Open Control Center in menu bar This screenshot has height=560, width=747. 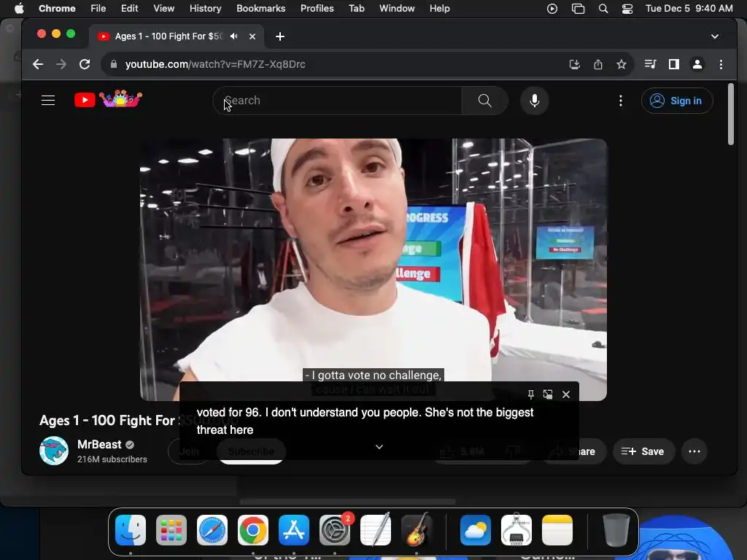627,8
